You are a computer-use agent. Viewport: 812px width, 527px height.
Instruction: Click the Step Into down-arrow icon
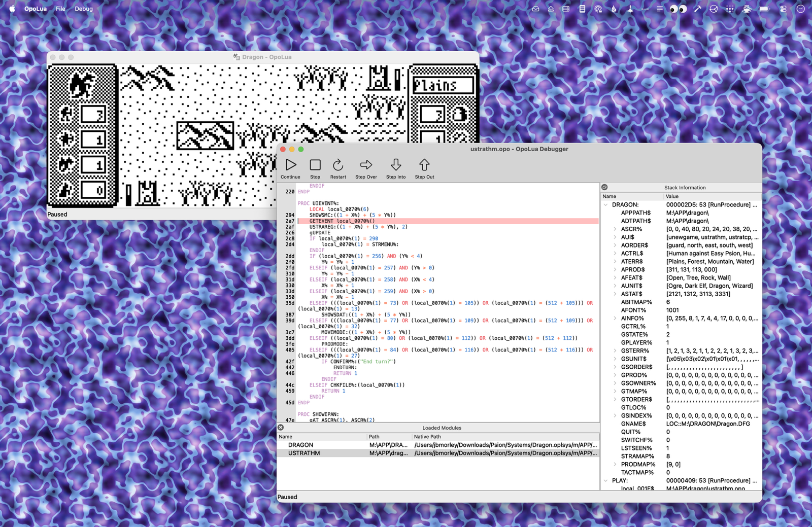pyautogui.click(x=396, y=165)
